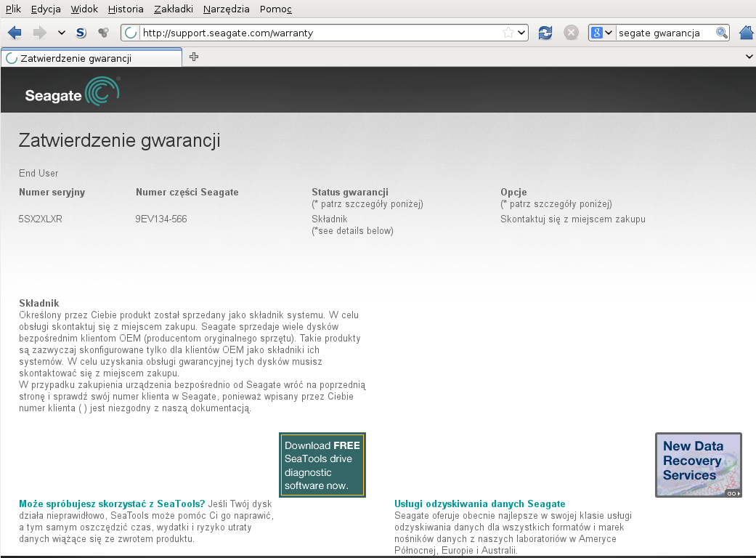Click the new tab plus button
The height and width of the screenshot is (558, 756).
(x=194, y=57)
